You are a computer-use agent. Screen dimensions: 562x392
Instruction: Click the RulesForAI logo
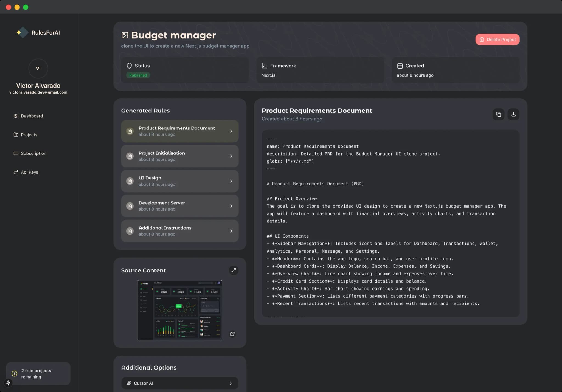(x=38, y=33)
